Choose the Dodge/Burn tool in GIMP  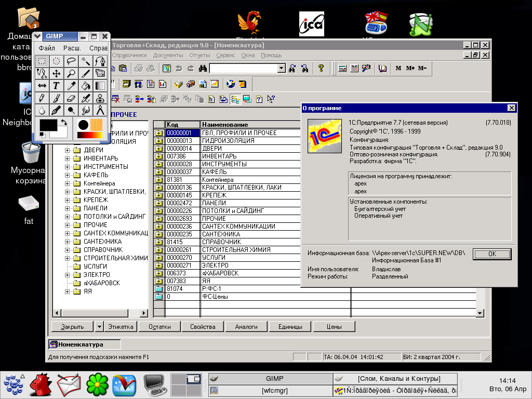coord(71,110)
